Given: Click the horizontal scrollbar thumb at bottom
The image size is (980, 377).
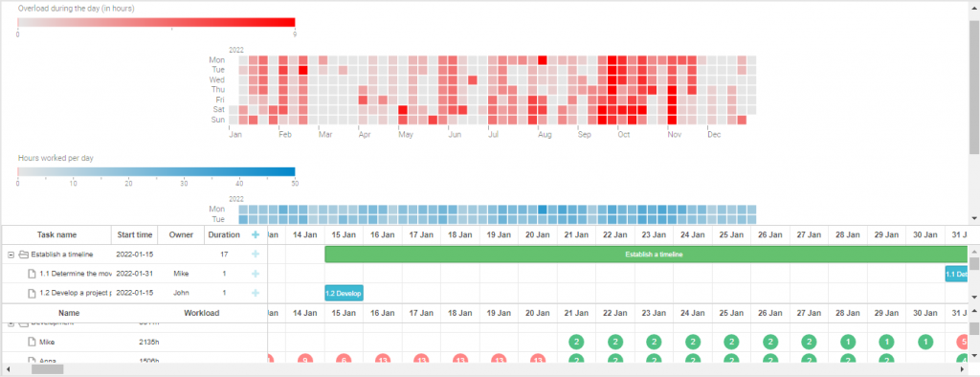Looking at the screenshot, I should click(48, 369).
